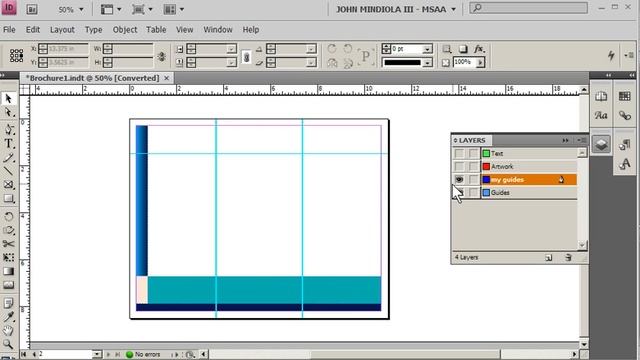640x360 pixels.
Task: Open Adobe Bridge from application bar
Action: click(32, 9)
